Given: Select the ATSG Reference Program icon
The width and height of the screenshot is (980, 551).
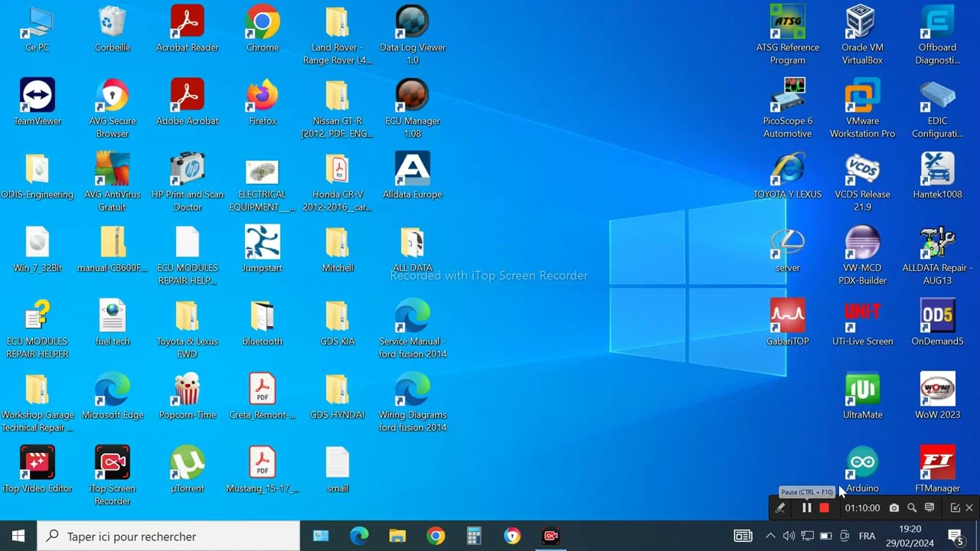Looking at the screenshot, I should point(788,35).
